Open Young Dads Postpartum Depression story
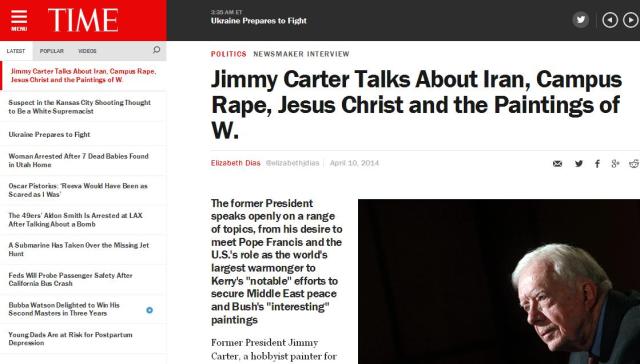Viewport: 640px width, 364px height. [x=70, y=339]
